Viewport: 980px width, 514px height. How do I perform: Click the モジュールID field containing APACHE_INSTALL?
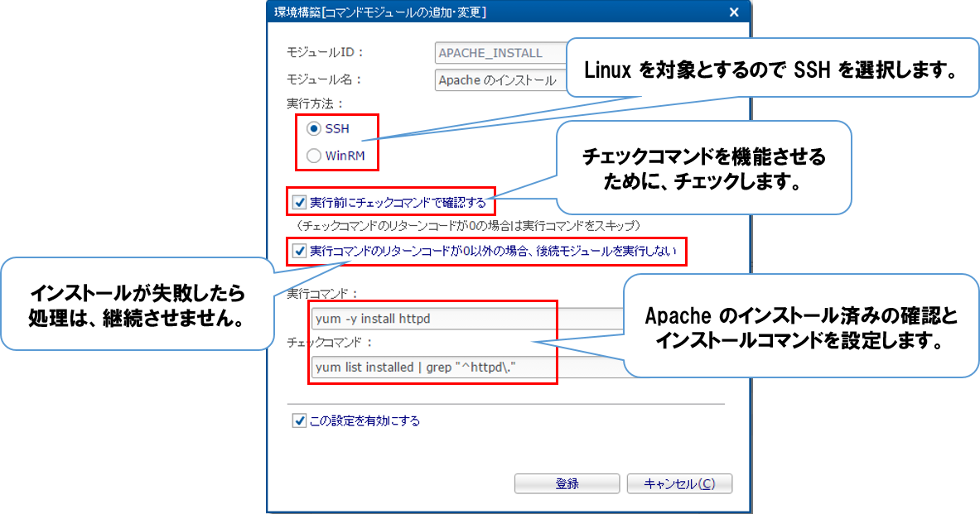pos(500,53)
